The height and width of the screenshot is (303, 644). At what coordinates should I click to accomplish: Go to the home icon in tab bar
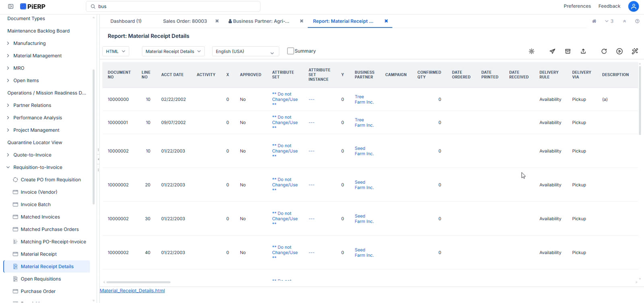tap(594, 21)
